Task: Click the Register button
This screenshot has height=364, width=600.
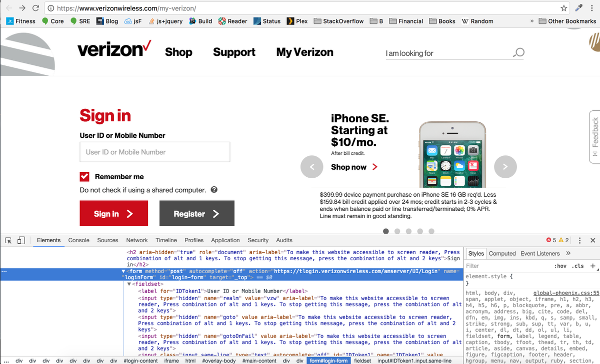Action: [x=197, y=213]
